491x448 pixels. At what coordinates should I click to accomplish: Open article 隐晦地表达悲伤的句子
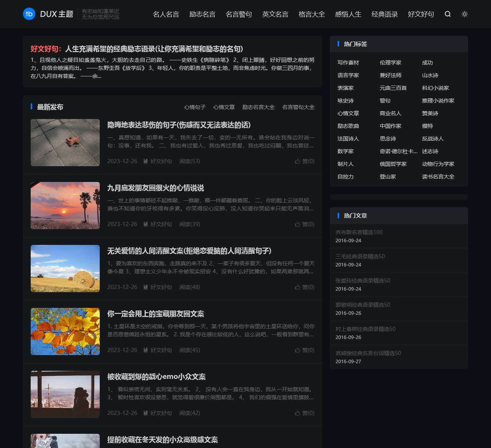point(179,125)
